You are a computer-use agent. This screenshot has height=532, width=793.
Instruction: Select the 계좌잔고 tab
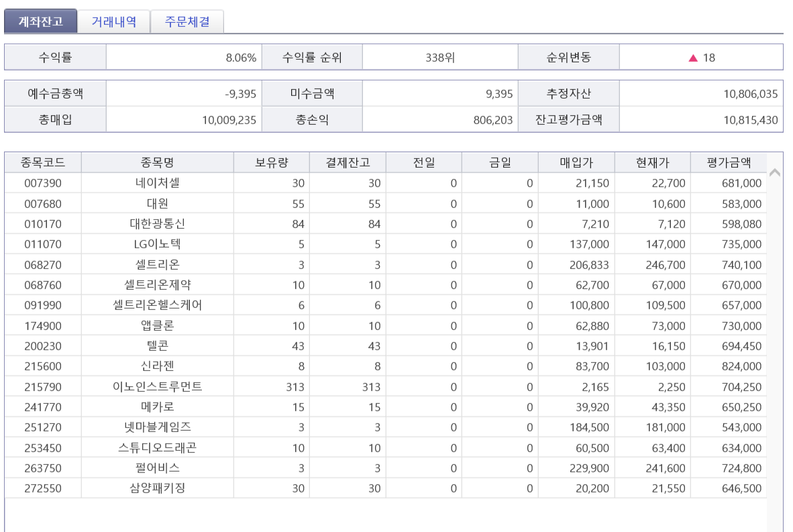click(40, 21)
